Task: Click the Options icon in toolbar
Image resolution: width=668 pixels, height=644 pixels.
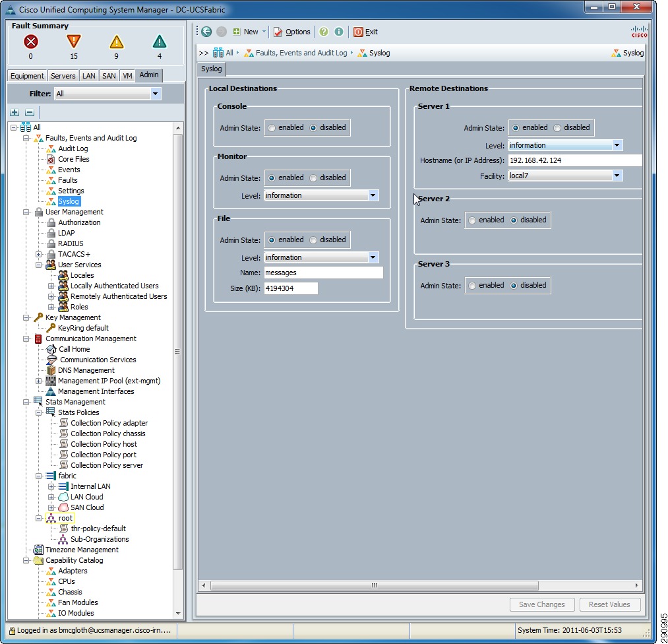Action: 278,32
